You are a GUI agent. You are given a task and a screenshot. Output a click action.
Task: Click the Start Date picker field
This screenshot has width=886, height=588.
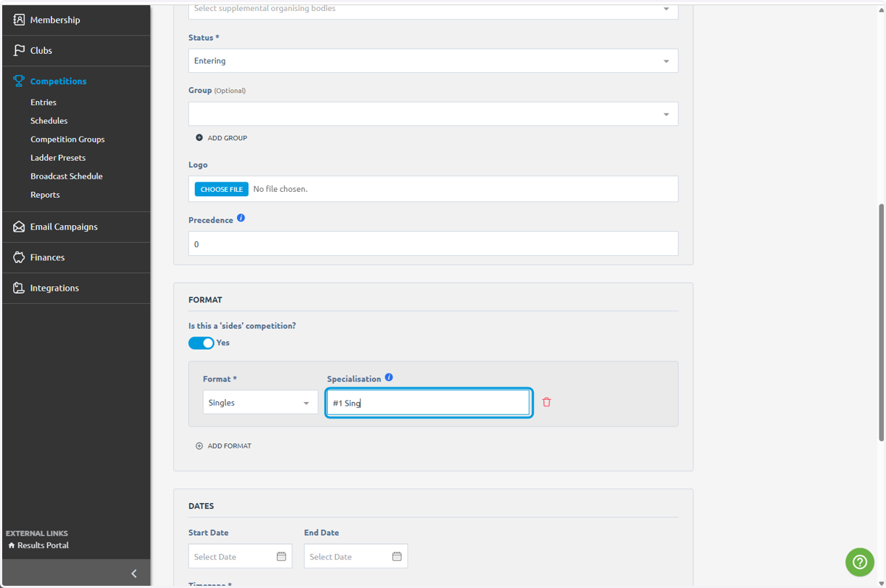coord(240,556)
